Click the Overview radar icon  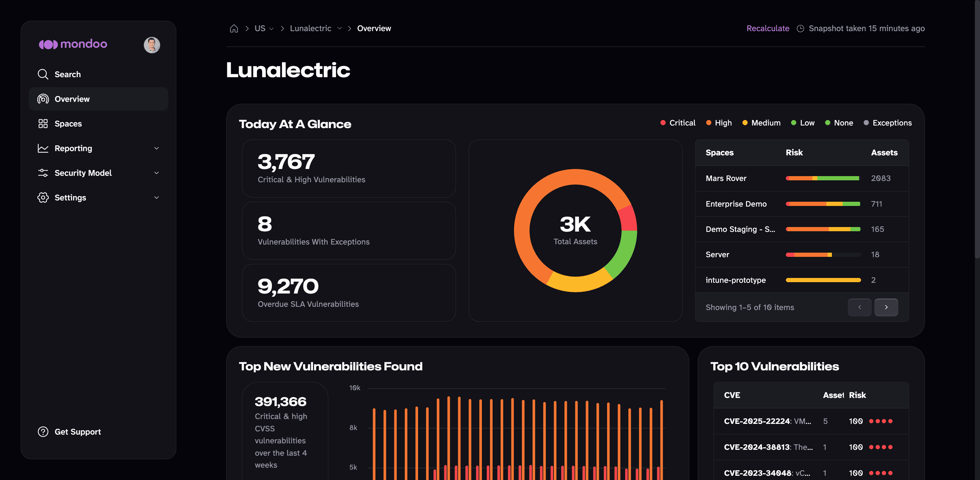43,99
